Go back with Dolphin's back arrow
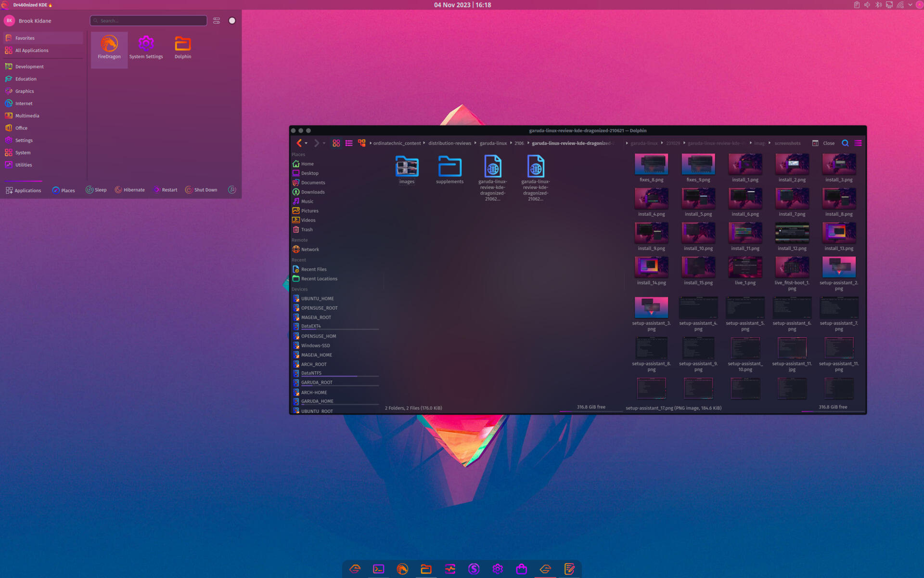The width and height of the screenshot is (924, 578). 299,143
